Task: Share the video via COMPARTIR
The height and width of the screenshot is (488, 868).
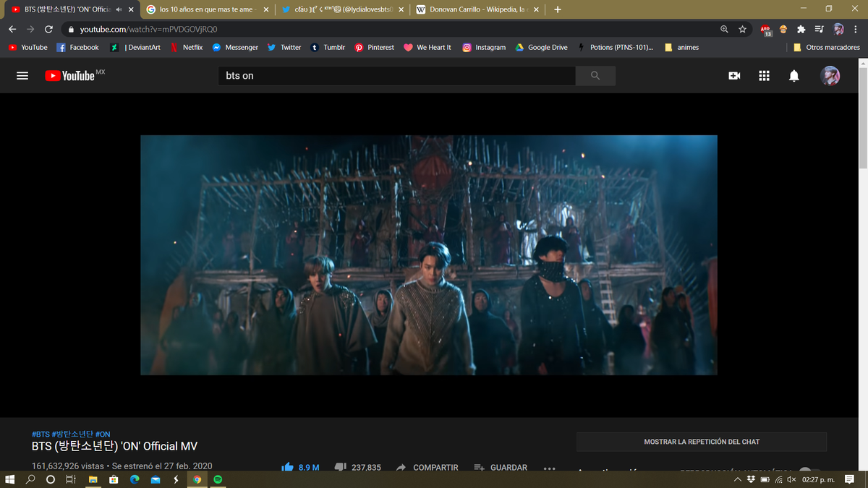Action: [427, 468]
